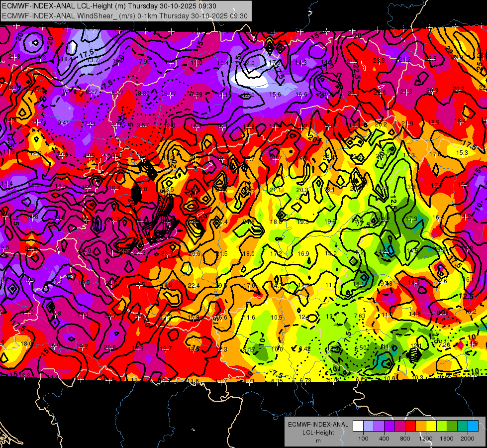This screenshot has height=448, width=487.
Task: Click the wind shear value 22.0
Action: click(249, 63)
